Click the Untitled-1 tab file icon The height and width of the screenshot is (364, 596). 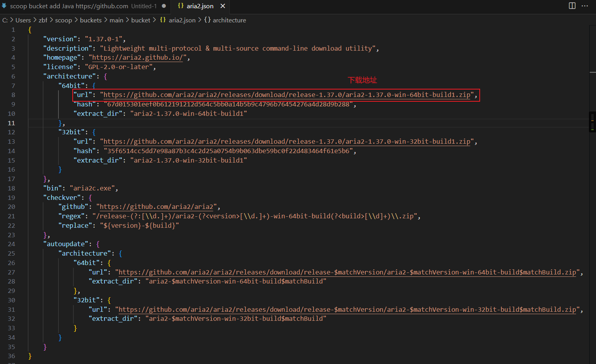(x=4, y=6)
